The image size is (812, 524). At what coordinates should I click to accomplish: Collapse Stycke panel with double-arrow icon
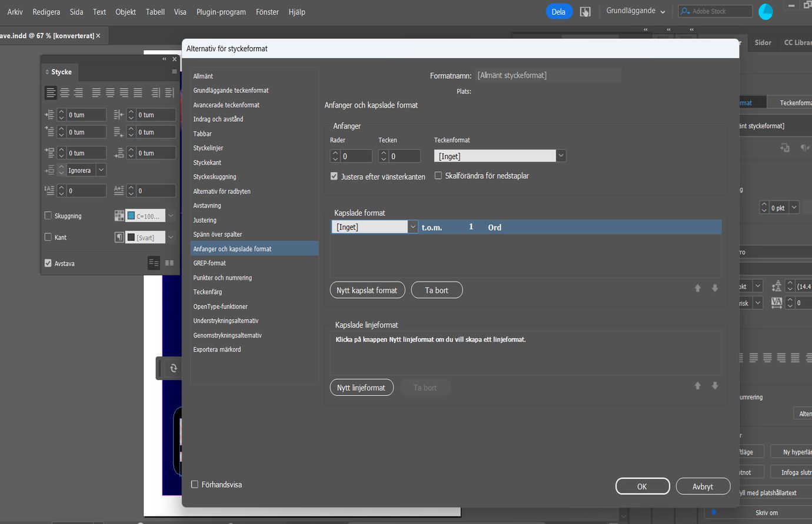pos(164,59)
